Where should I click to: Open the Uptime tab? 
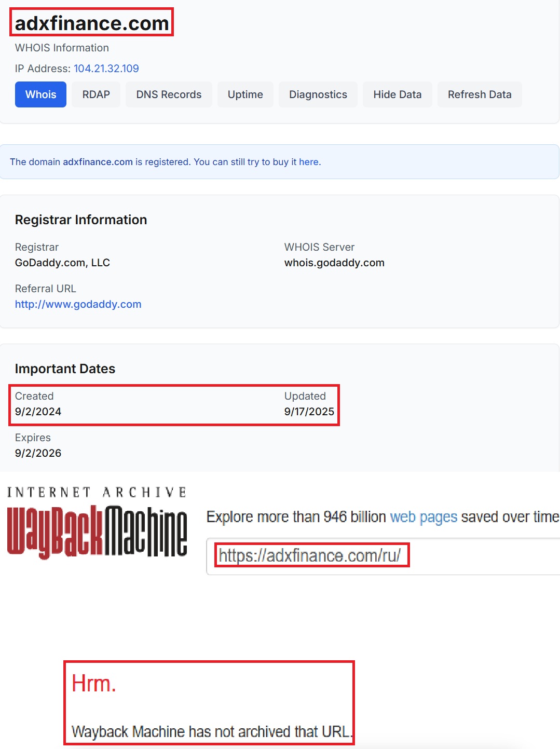tap(245, 94)
